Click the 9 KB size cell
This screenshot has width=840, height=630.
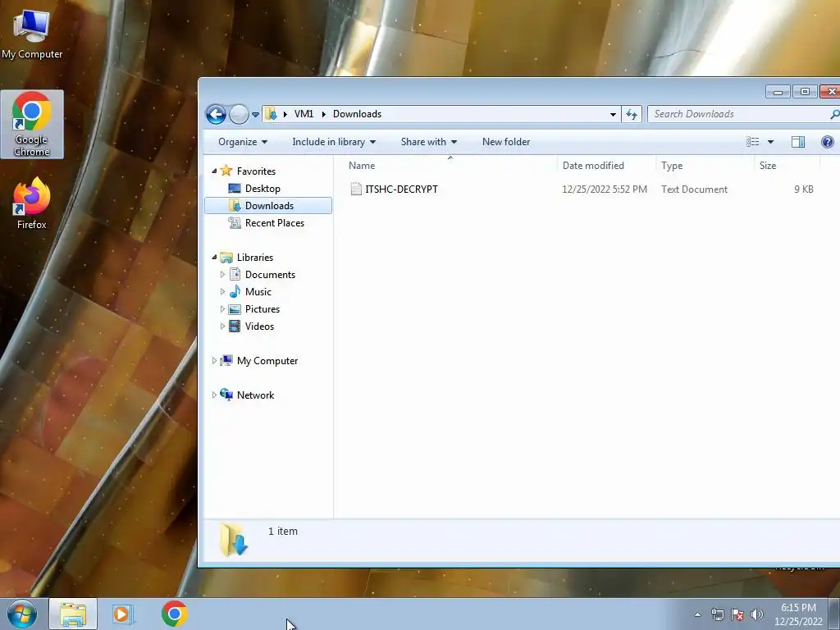804,189
